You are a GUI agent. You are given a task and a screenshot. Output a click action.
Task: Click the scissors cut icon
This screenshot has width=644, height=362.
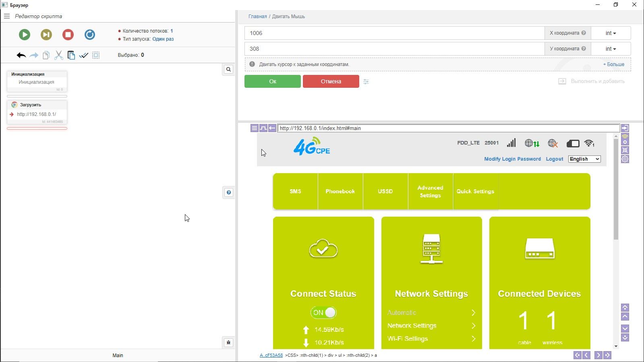click(x=59, y=55)
